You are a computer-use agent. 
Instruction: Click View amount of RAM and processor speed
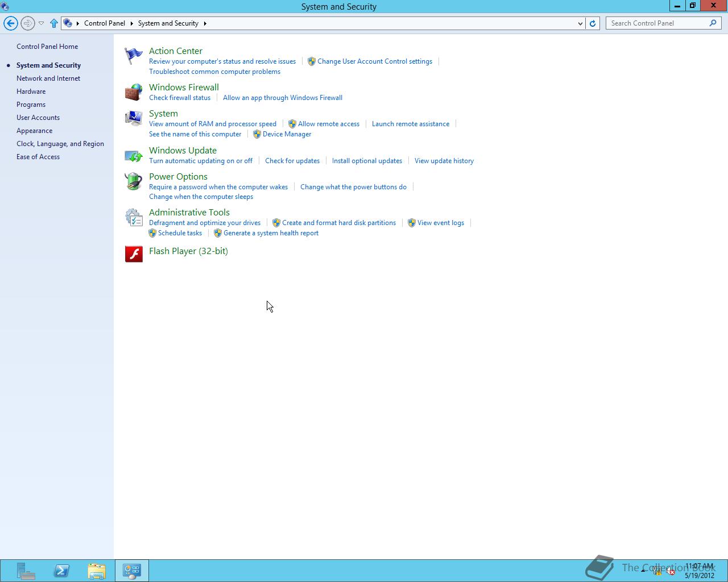tap(213, 124)
